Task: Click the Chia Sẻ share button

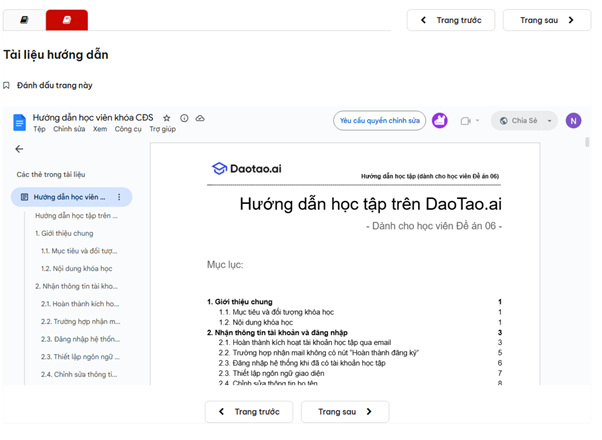Action: click(518, 121)
